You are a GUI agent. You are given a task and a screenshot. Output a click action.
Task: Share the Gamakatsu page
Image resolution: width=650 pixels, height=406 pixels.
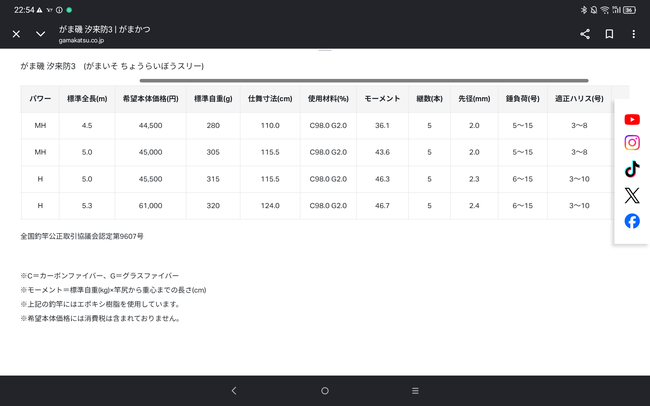click(x=585, y=34)
